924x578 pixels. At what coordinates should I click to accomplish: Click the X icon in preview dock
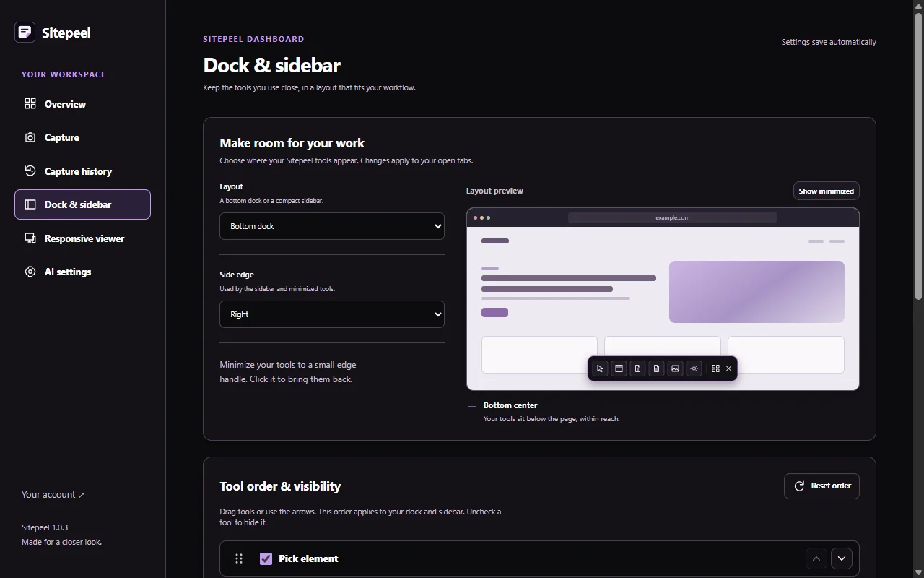[x=728, y=368]
